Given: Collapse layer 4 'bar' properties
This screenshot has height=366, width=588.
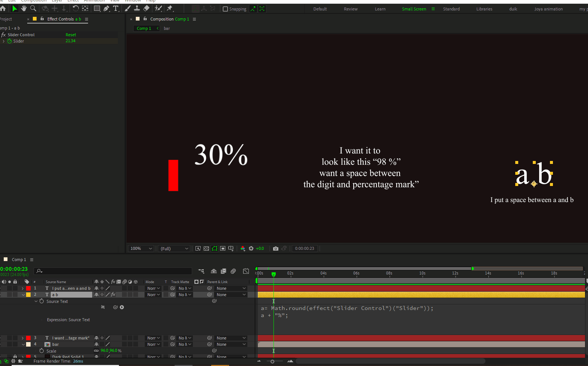Looking at the screenshot, I should coord(23,344).
